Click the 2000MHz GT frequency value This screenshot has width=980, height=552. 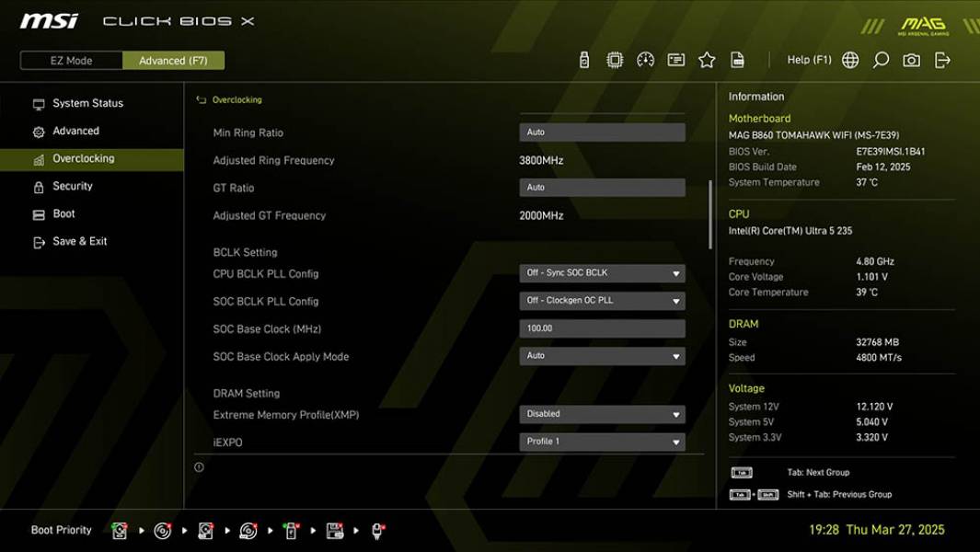tap(541, 215)
